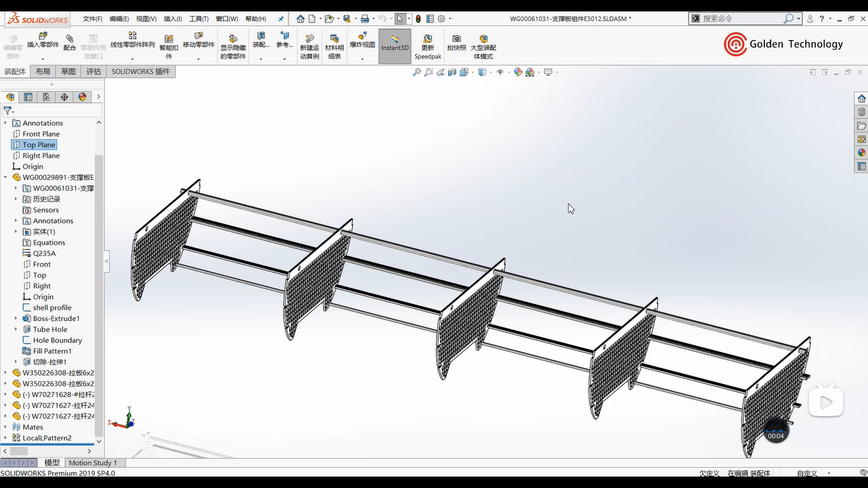Open the Exploded View (爆炸视图) dropdown arrow

point(362,59)
